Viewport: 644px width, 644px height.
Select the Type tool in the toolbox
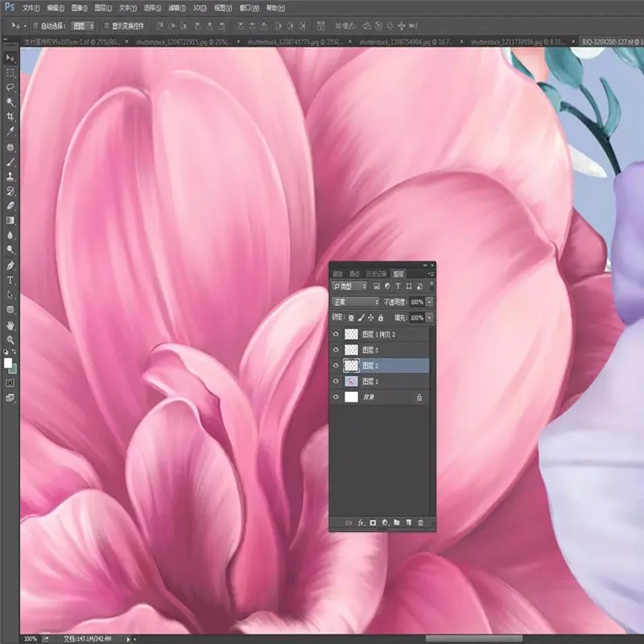pyautogui.click(x=10, y=280)
